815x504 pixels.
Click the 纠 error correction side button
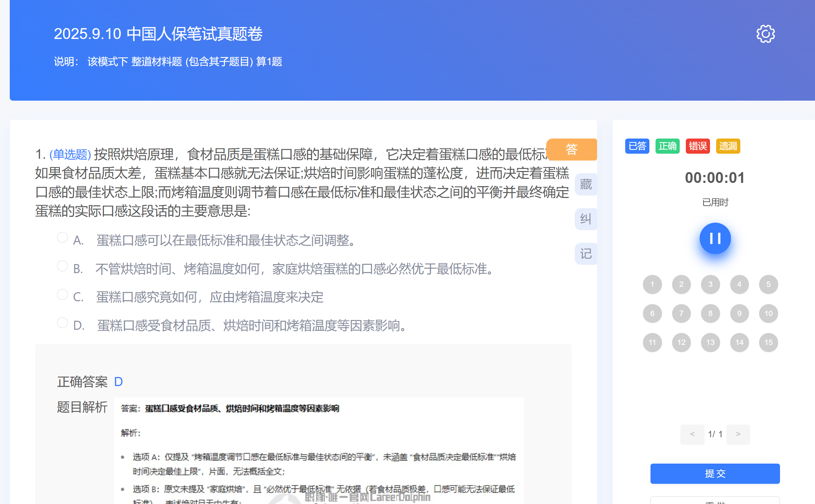tap(586, 219)
